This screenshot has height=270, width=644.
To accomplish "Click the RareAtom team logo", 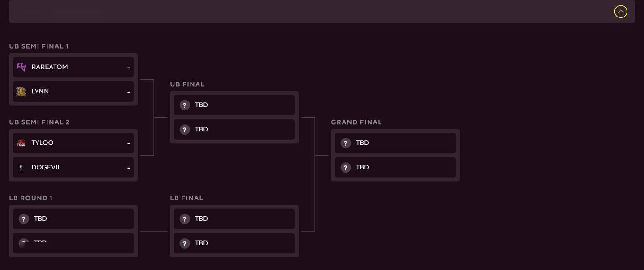I will [21, 67].
